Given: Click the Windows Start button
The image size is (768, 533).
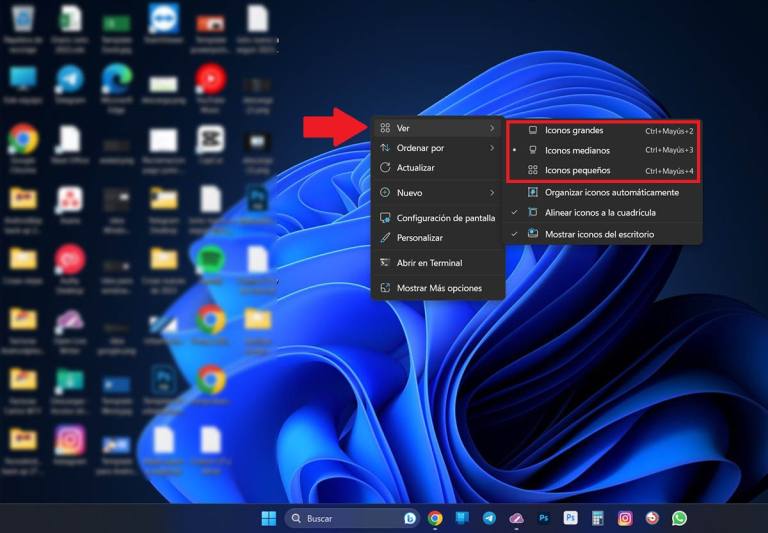Looking at the screenshot, I should point(269,518).
